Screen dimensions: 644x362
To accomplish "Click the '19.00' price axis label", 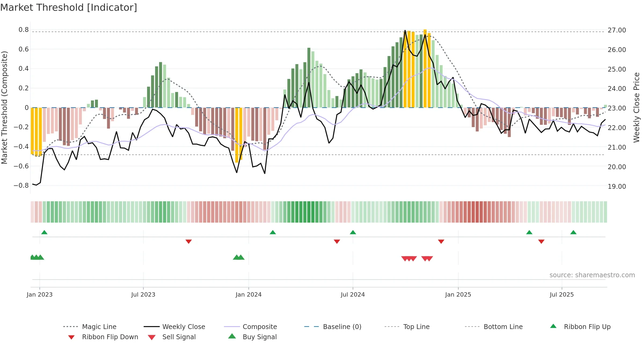I will pos(617,187).
